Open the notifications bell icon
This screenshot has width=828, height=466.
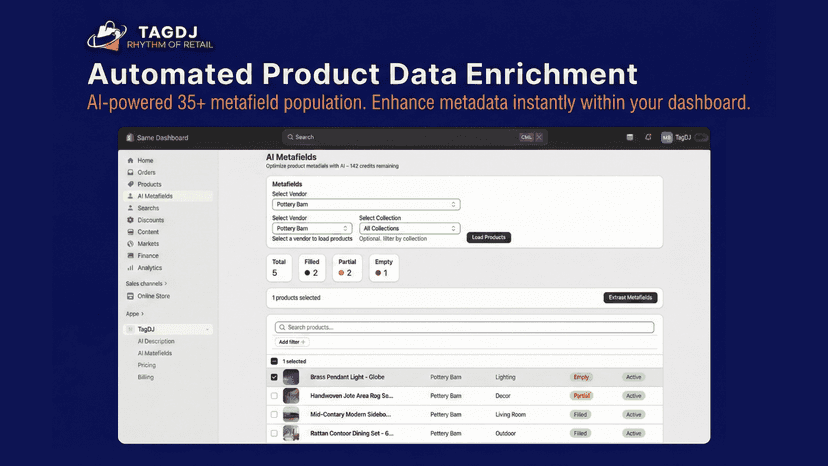(x=648, y=137)
